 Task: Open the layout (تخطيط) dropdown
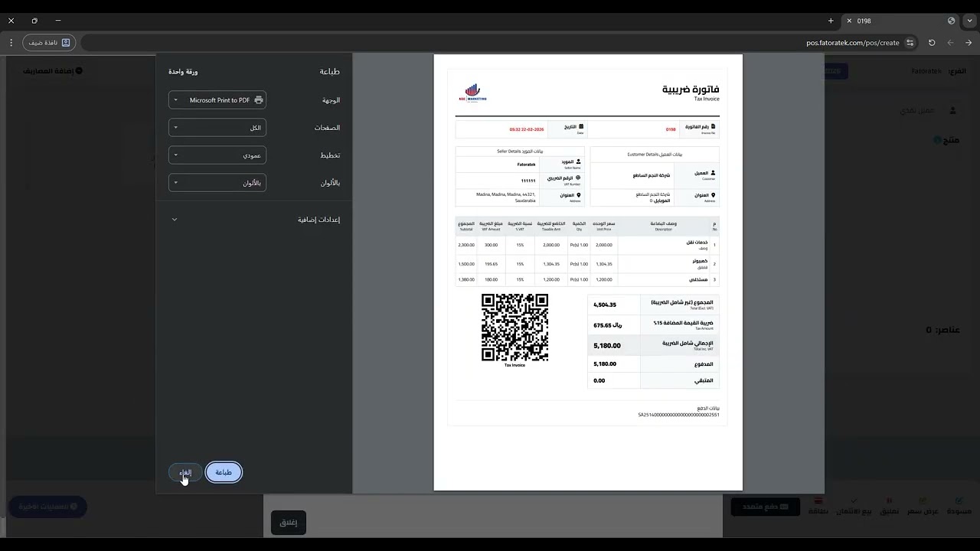(217, 155)
